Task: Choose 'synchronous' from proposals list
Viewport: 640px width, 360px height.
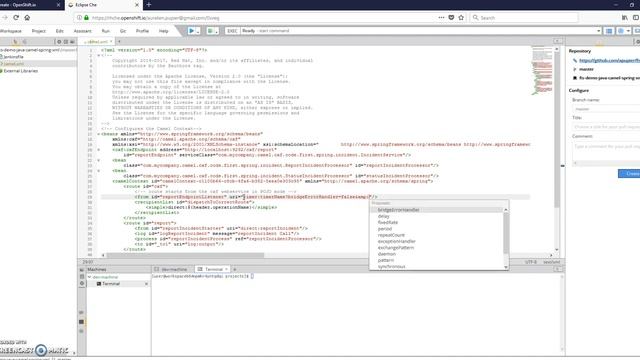Action: pos(436,267)
